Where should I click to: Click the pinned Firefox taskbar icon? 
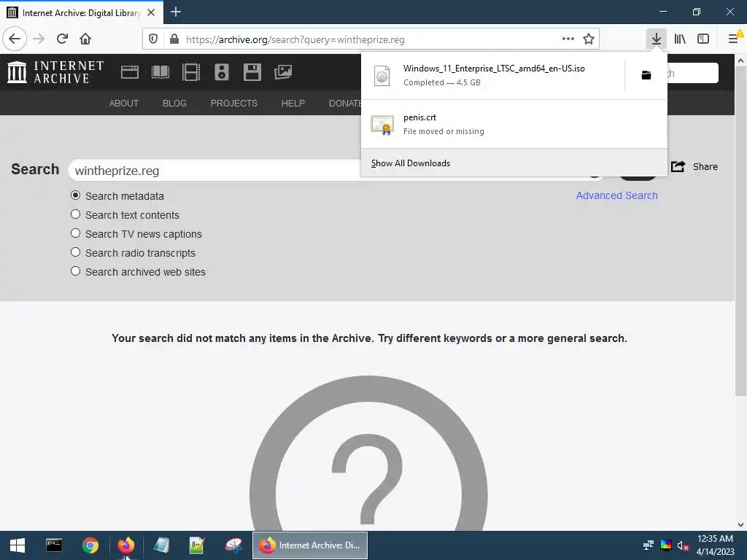[126, 545]
